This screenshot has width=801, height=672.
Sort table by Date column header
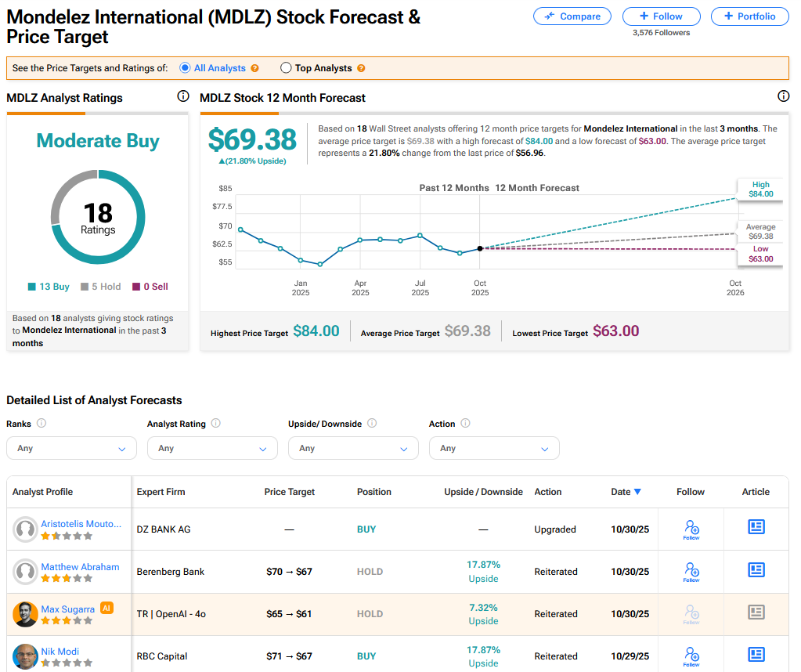[626, 492]
